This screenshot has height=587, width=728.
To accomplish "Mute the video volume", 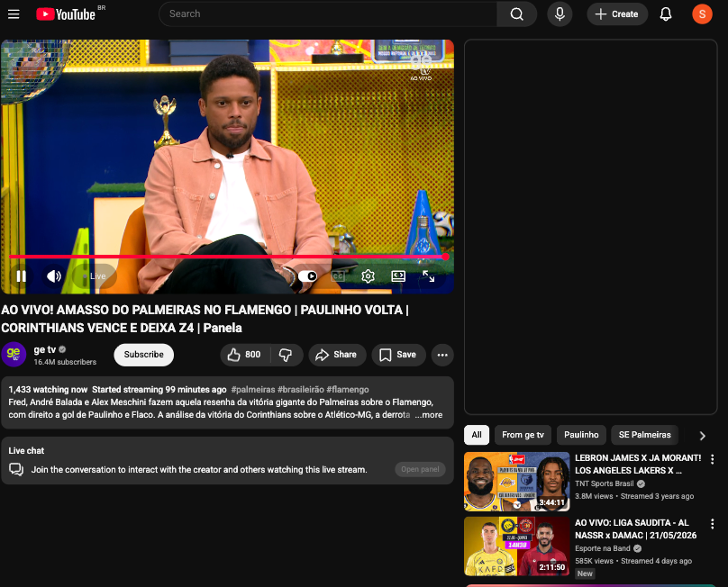I will click(54, 276).
